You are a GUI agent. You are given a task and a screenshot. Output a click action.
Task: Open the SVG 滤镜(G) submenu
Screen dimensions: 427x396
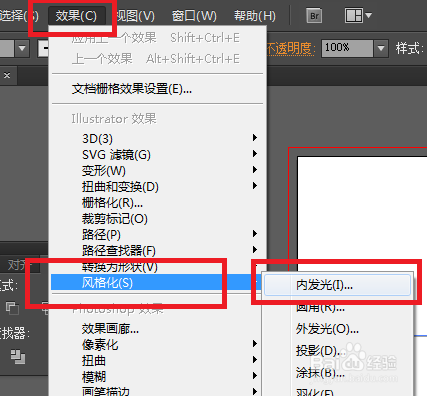pyautogui.click(x=157, y=154)
